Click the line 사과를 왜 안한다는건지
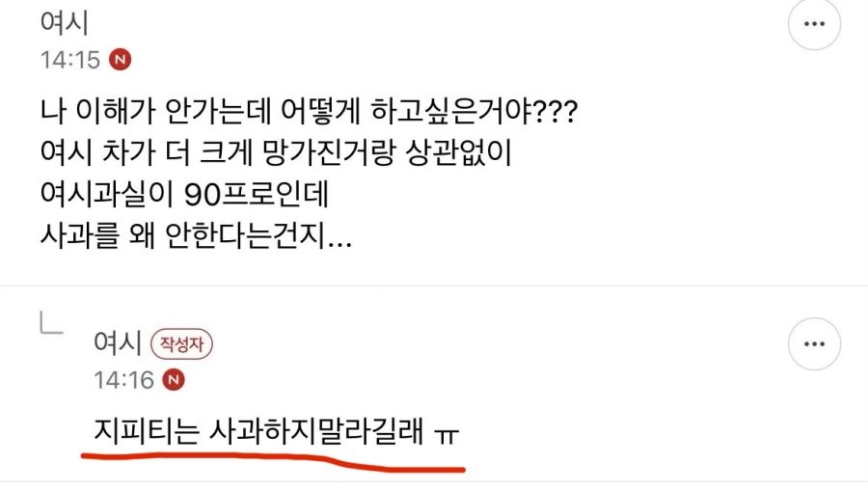This screenshot has width=868, height=490. (196, 236)
